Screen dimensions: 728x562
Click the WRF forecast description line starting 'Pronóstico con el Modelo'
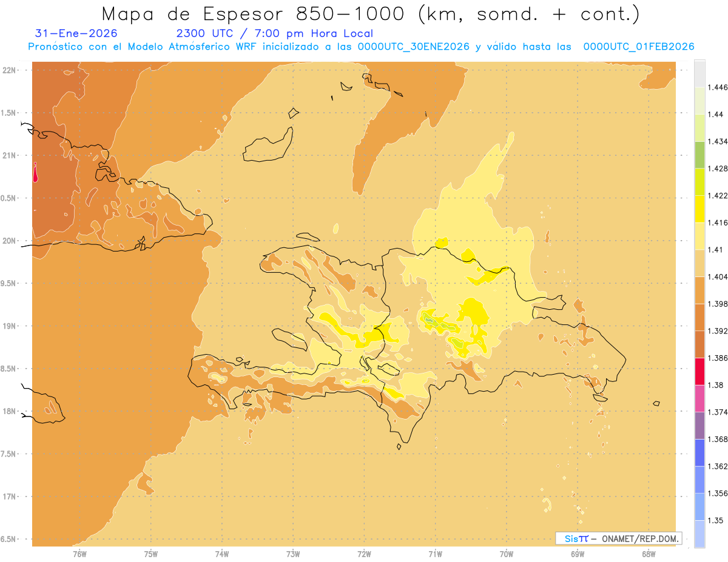tap(361, 47)
